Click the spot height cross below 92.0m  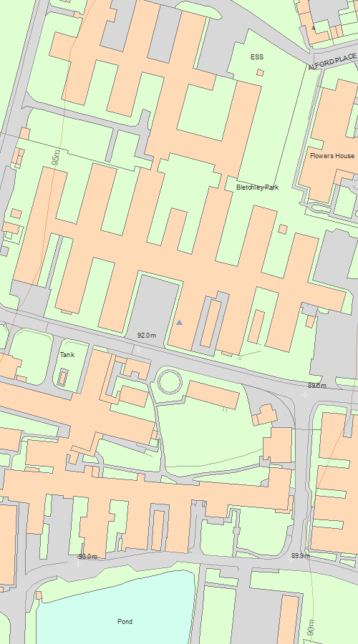coord(137,349)
